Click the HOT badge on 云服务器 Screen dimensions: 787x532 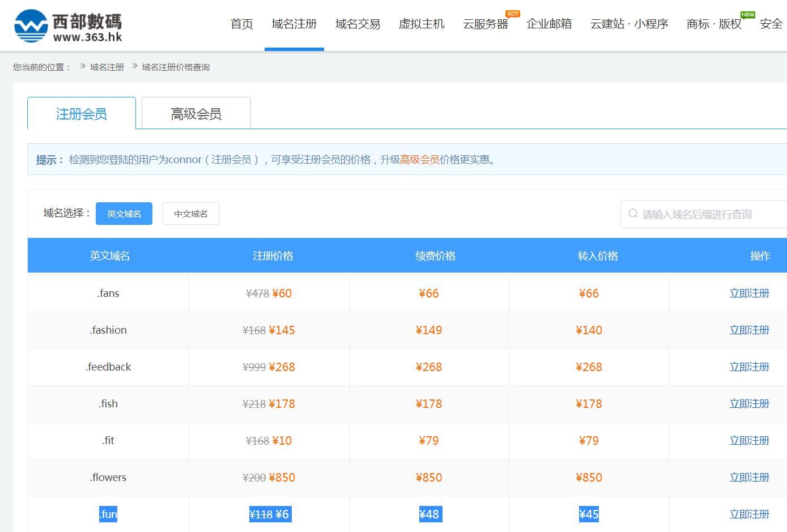pos(513,14)
